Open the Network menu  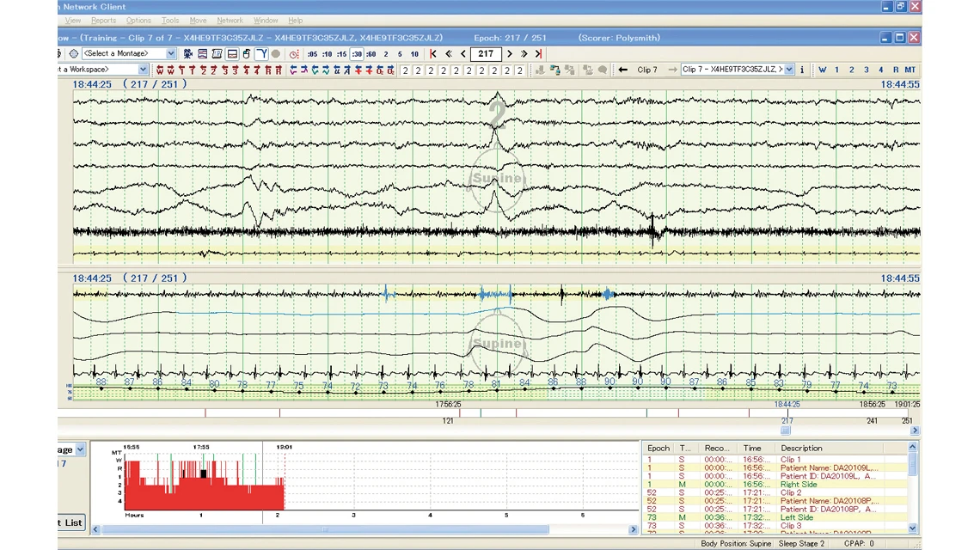pyautogui.click(x=230, y=21)
